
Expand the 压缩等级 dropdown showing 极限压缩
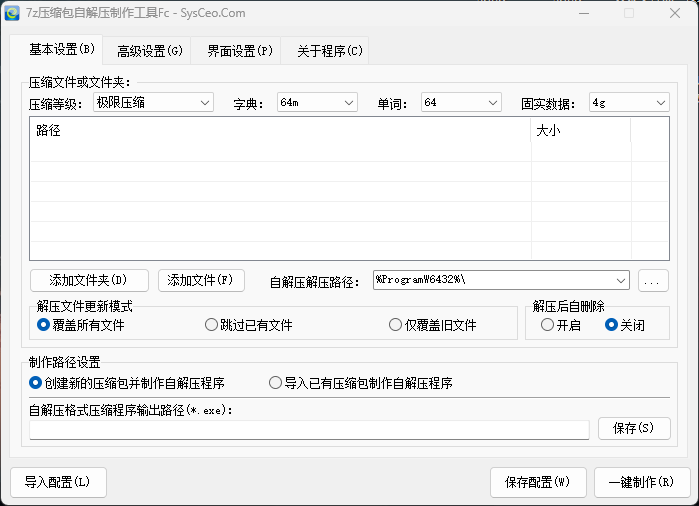coord(153,103)
